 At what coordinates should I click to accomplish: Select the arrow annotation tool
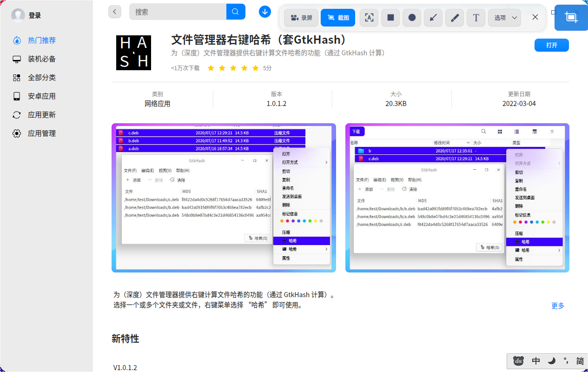pyautogui.click(x=433, y=17)
